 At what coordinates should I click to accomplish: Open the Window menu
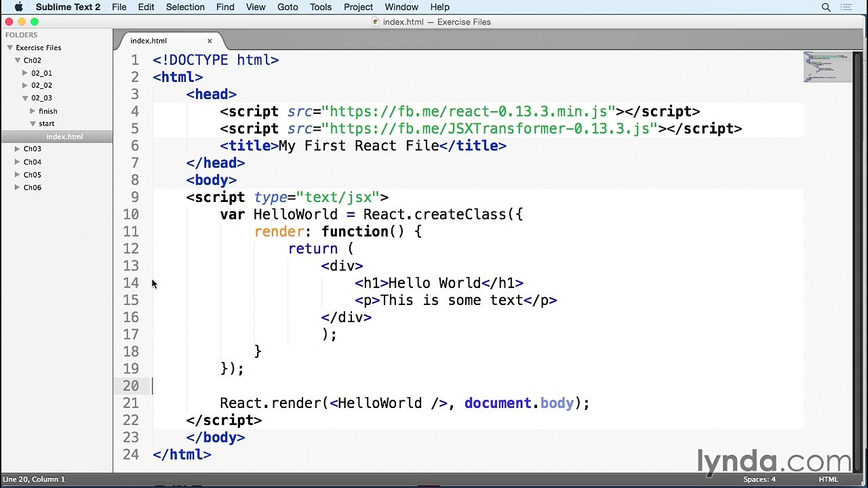[401, 7]
